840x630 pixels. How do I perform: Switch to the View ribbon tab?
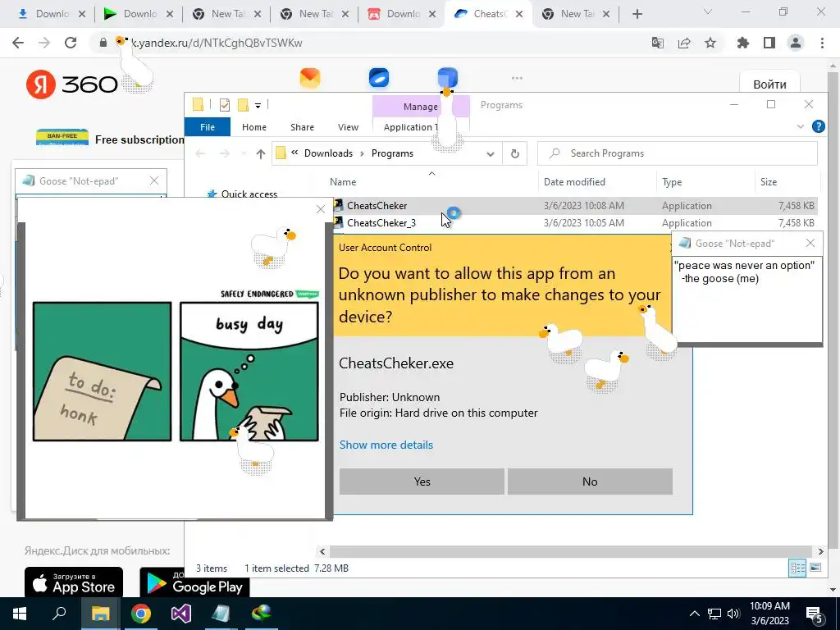(348, 127)
